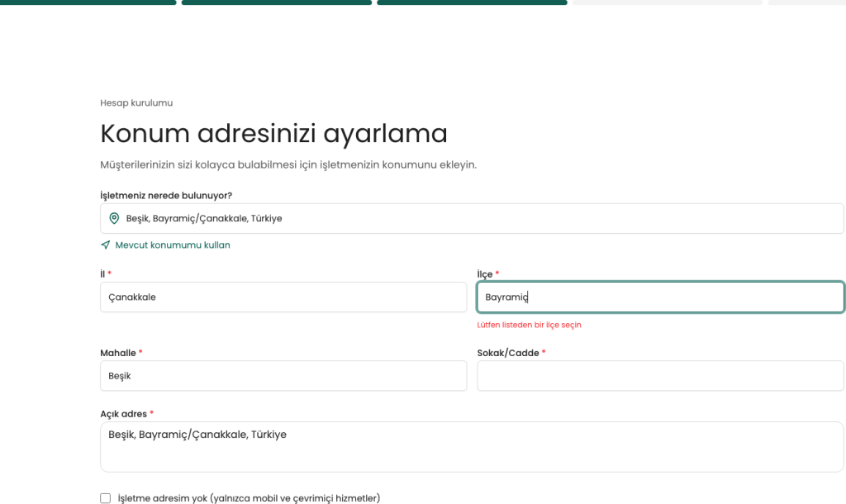Click the location pin icon in address search
This screenshot has height=504, width=846.
coord(115,218)
